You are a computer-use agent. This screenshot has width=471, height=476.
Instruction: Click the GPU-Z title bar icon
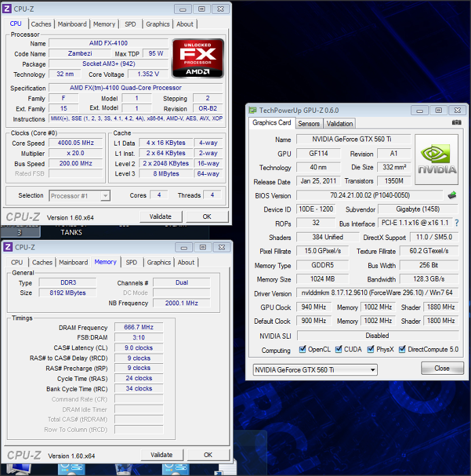click(x=253, y=110)
